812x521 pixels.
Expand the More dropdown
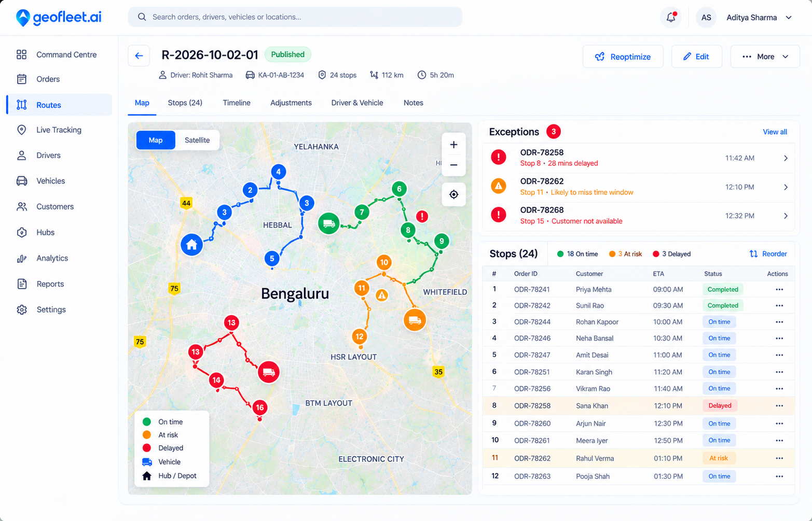(765, 57)
